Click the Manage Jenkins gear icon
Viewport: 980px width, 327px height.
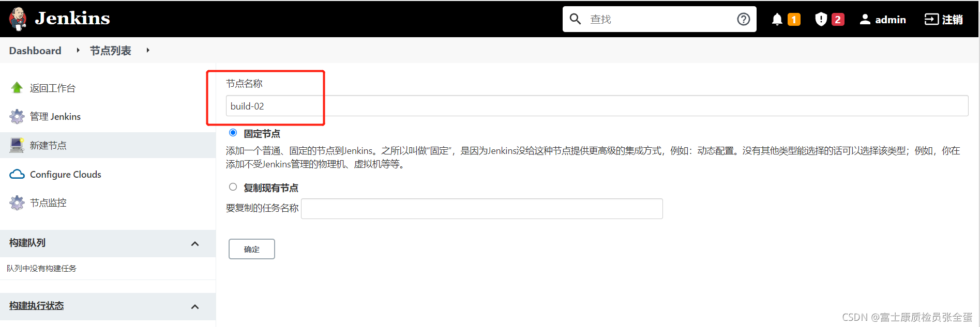17,117
